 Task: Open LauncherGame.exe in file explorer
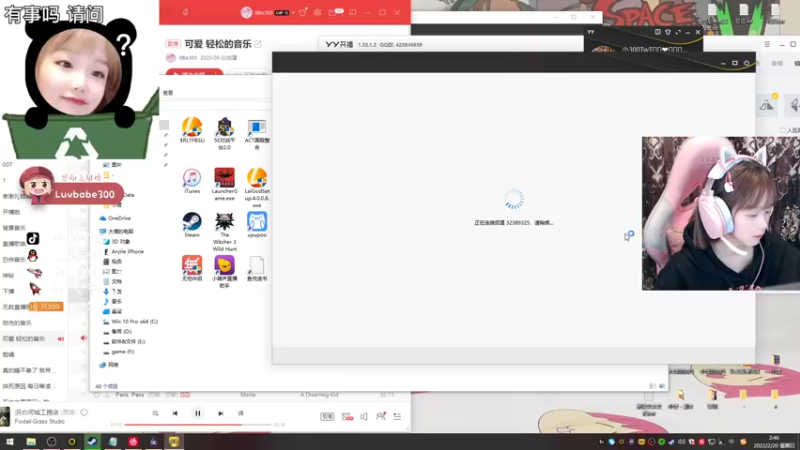click(x=224, y=184)
